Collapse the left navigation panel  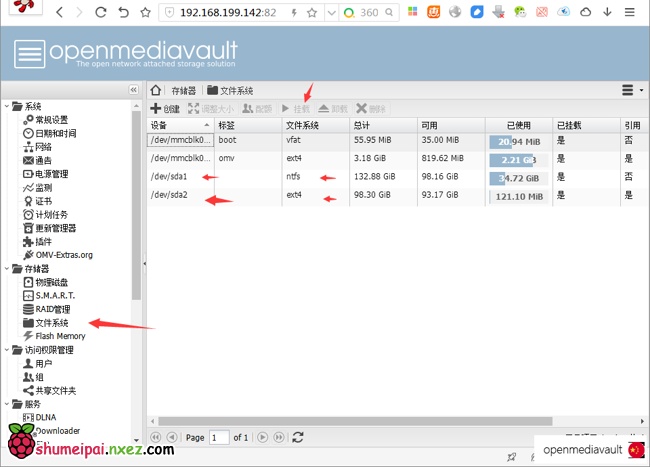pyautogui.click(x=134, y=90)
